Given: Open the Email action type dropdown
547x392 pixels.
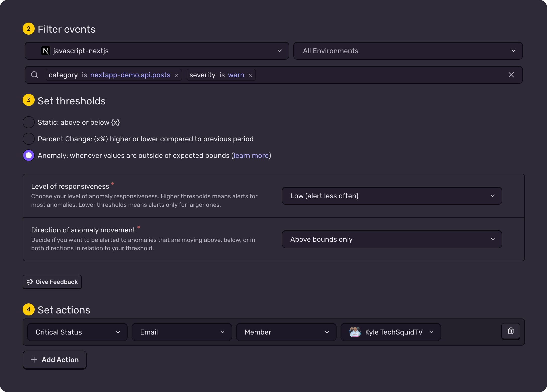Looking at the screenshot, I should point(181,332).
